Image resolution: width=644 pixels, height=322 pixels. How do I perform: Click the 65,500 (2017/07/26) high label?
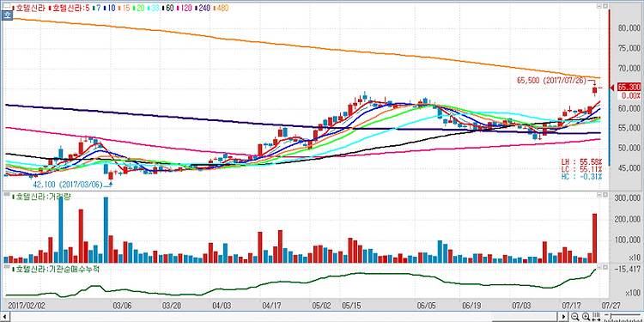pos(551,81)
